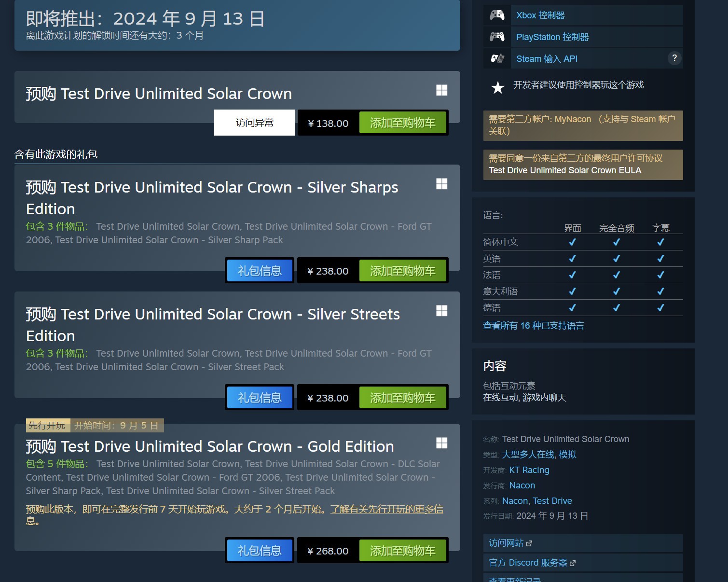Click the PlayStation controller icon

tap(497, 36)
